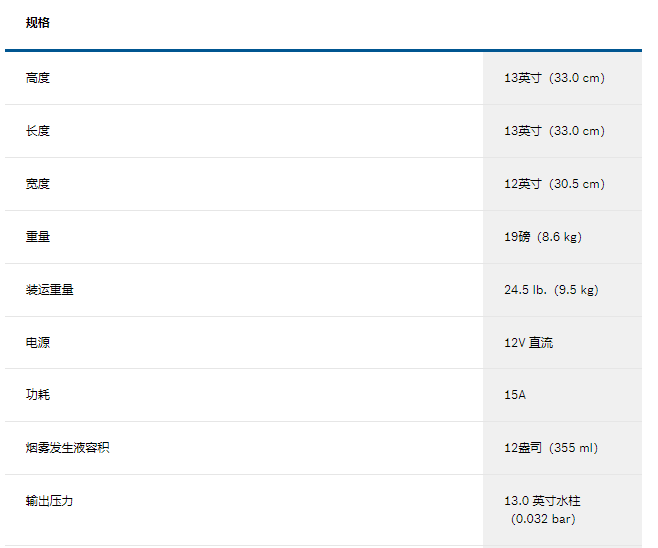
Task: Click the weight value 19磅 (8.6 kg)
Action: click(x=543, y=237)
